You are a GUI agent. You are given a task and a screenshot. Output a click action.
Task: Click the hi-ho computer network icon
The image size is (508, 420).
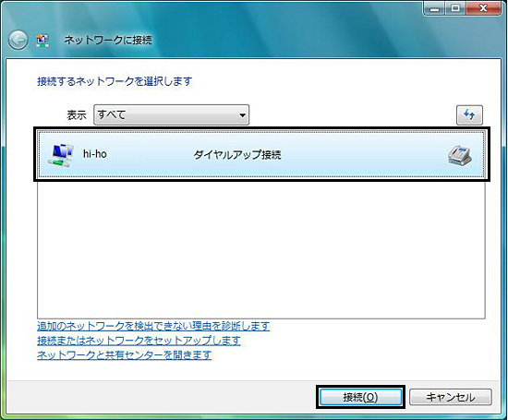[x=61, y=155]
